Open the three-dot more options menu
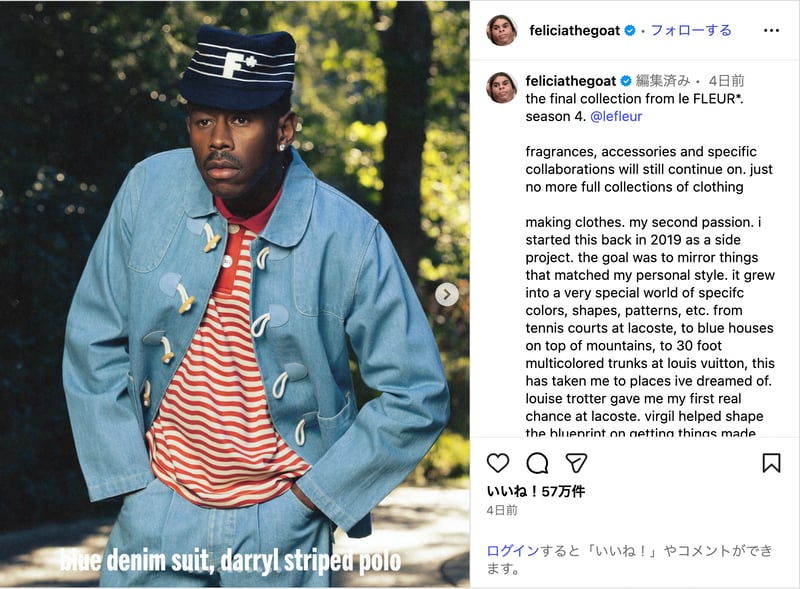This screenshot has width=800, height=589. click(x=771, y=31)
